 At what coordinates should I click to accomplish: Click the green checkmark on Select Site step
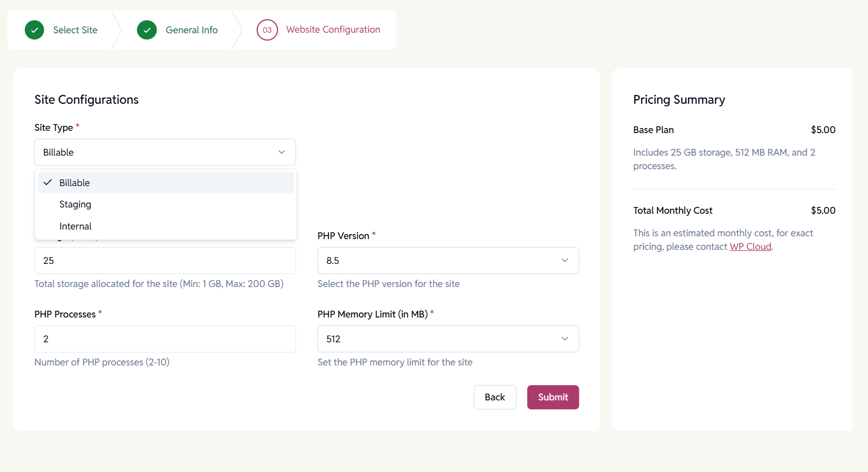[x=34, y=30]
